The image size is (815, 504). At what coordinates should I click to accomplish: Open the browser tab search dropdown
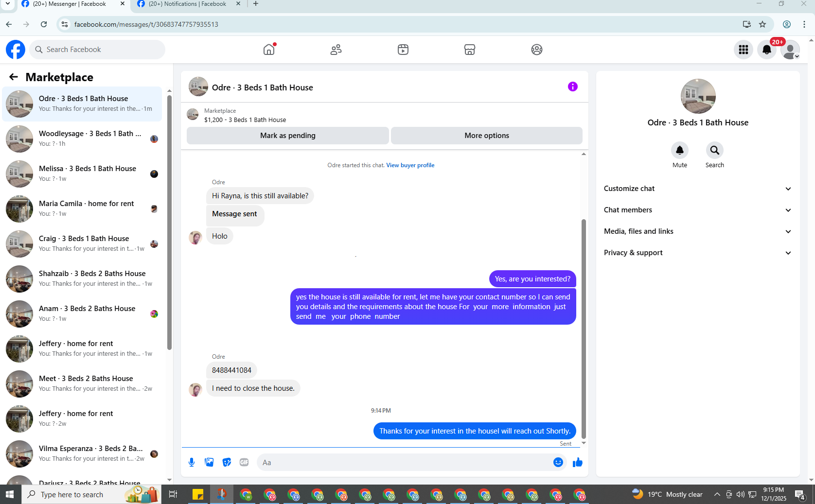pos(7,4)
